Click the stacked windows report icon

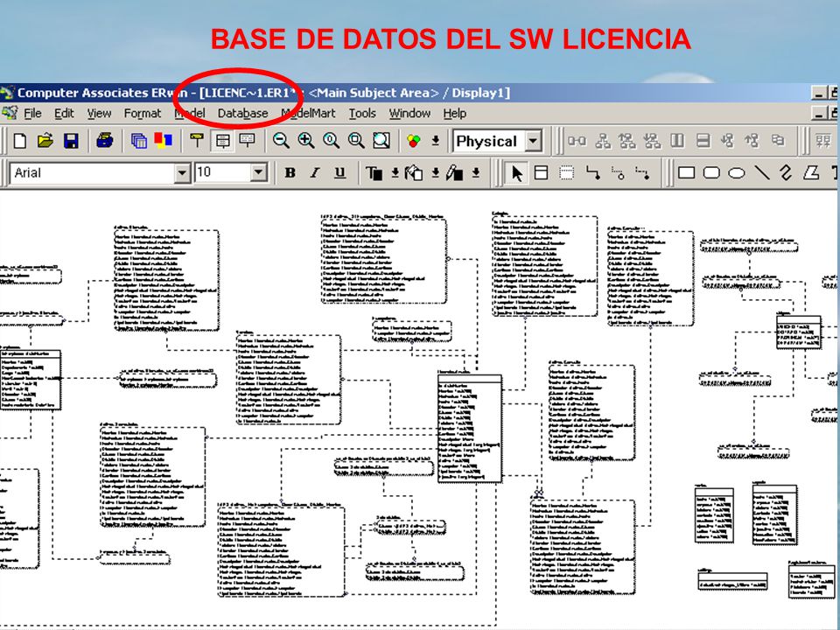pos(139,141)
